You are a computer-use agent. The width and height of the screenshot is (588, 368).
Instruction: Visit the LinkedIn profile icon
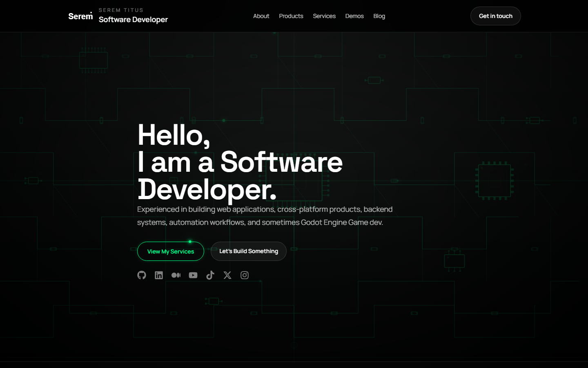159,275
